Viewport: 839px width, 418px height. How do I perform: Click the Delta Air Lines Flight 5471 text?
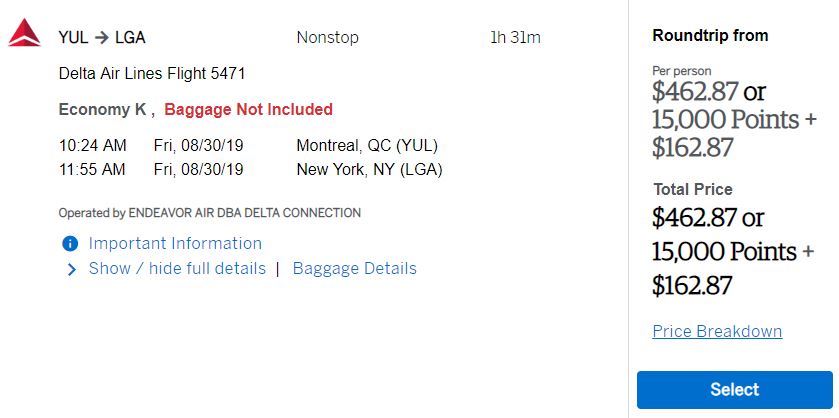point(152,74)
